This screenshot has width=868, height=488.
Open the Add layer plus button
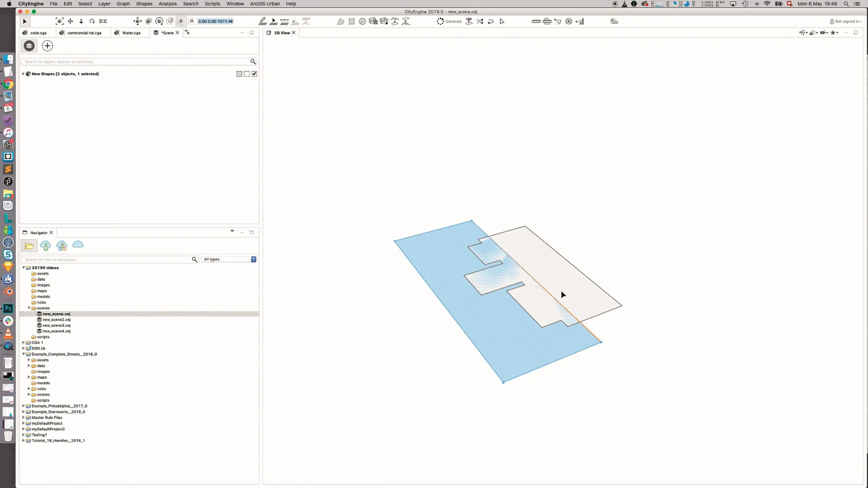(47, 46)
